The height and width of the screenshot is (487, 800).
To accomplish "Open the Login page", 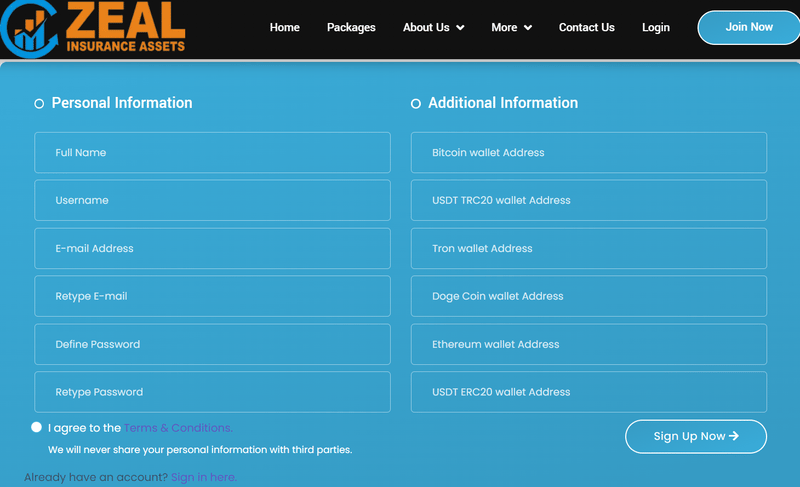I will pyautogui.click(x=656, y=28).
